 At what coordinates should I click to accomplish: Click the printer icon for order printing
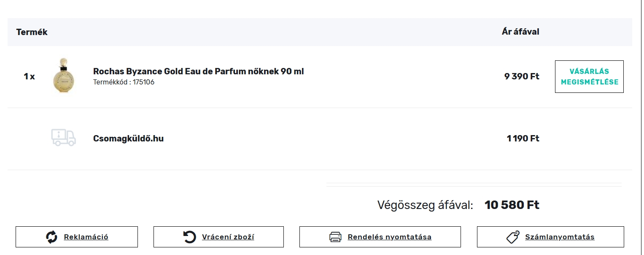point(335,237)
